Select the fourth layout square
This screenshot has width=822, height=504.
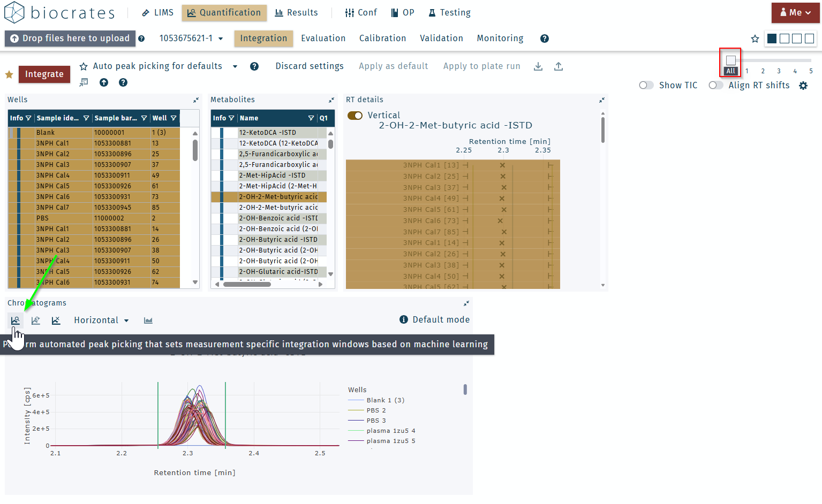coord(810,39)
